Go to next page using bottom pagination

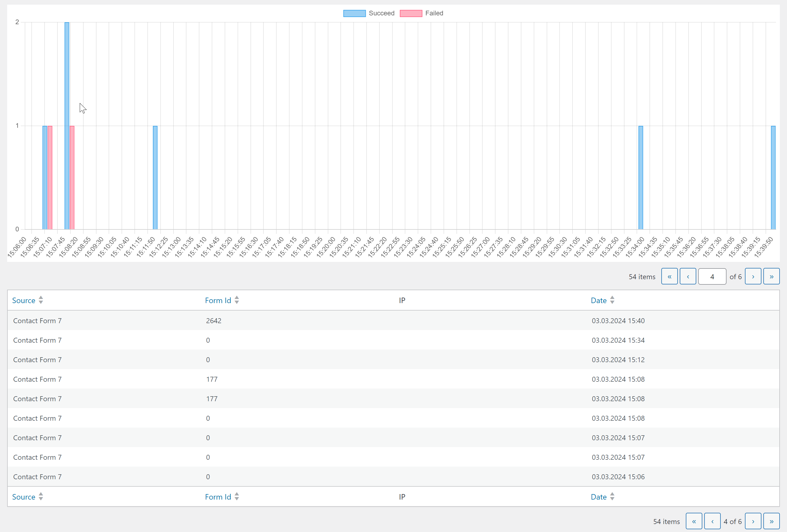[753, 521]
